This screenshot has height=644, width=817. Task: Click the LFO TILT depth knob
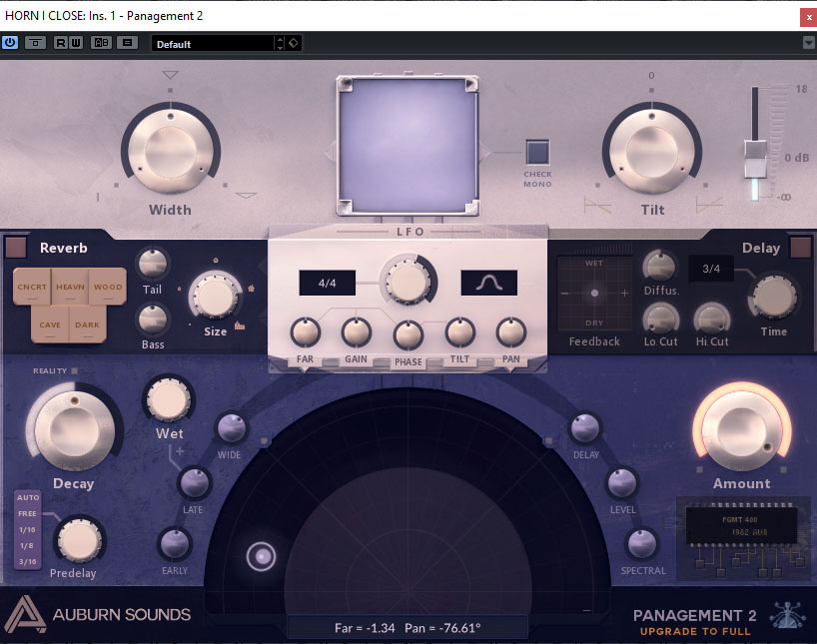coord(459,332)
